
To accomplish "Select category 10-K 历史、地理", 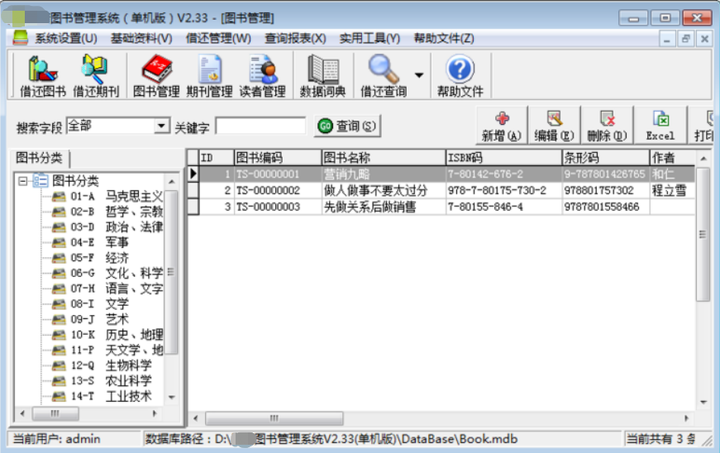I will [117, 335].
